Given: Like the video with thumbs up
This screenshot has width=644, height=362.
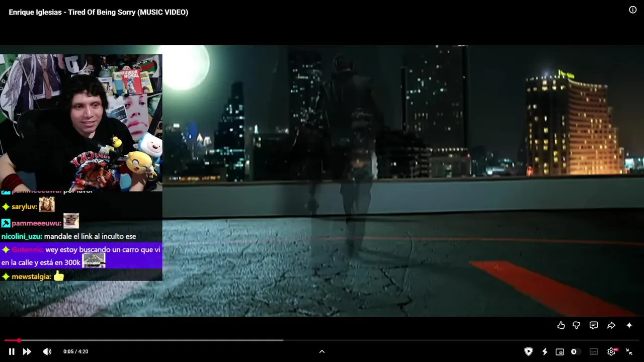Looking at the screenshot, I should (x=561, y=325).
